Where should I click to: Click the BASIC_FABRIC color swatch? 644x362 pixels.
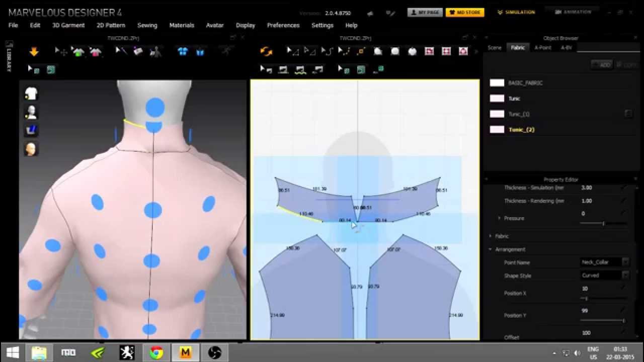tap(497, 83)
